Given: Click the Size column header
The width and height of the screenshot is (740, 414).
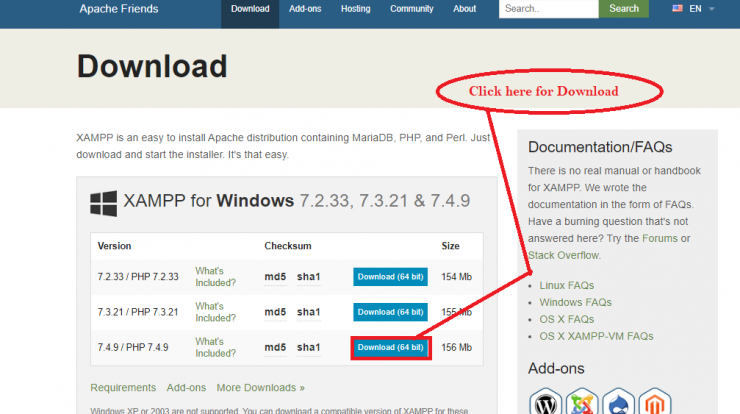Looking at the screenshot, I should 450,246.
